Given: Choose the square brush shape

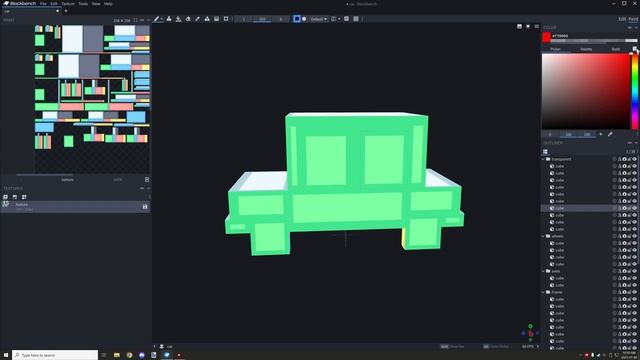Looking at the screenshot, I should (297, 19).
